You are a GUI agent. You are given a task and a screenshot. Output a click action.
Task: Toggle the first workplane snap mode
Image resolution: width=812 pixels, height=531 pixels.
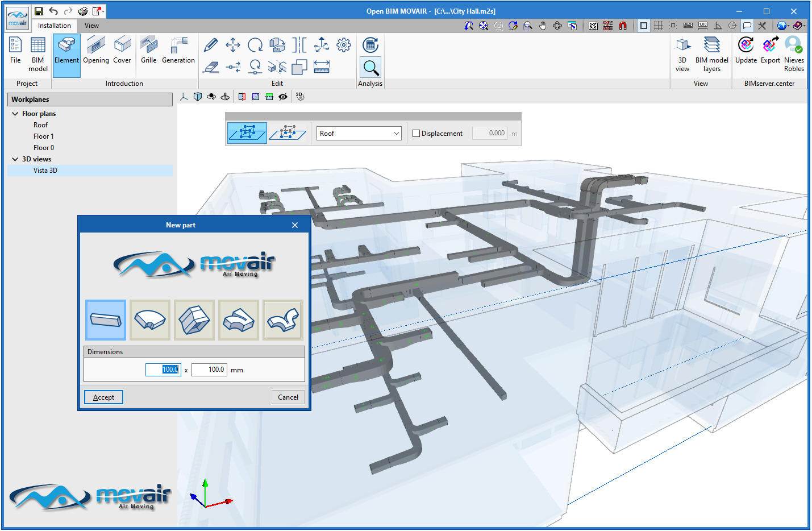247,133
